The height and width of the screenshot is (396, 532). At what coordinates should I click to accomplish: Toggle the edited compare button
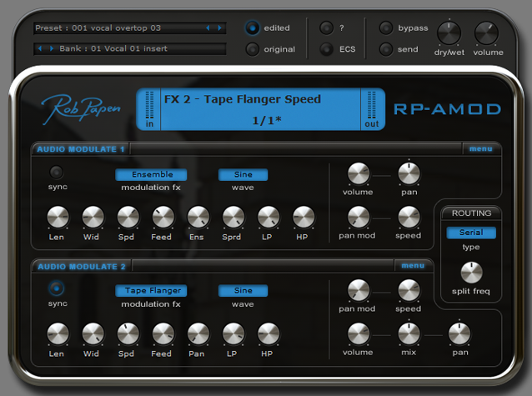tap(253, 28)
